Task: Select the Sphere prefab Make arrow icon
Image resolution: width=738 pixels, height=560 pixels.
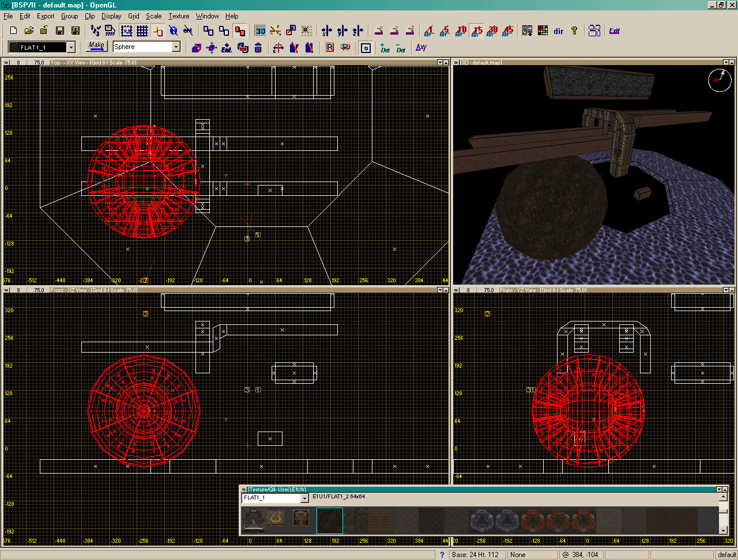Action: (96, 46)
